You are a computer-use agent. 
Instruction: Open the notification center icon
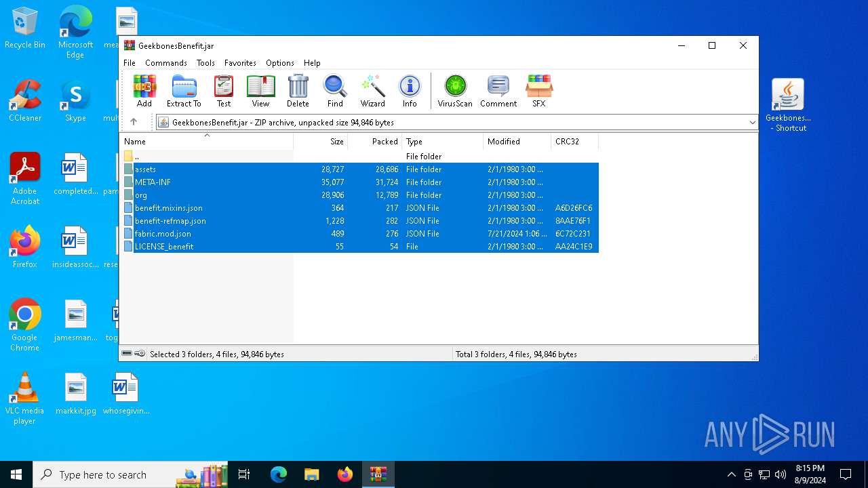tap(846, 474)
